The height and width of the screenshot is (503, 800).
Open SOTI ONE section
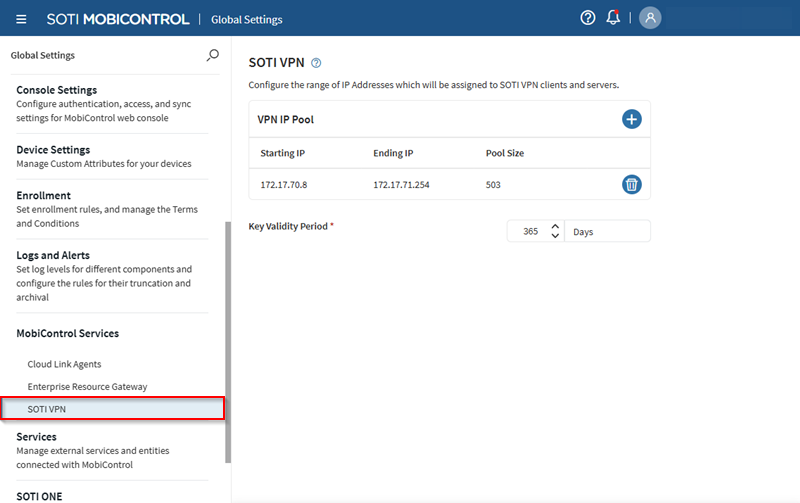coord(39,496)
